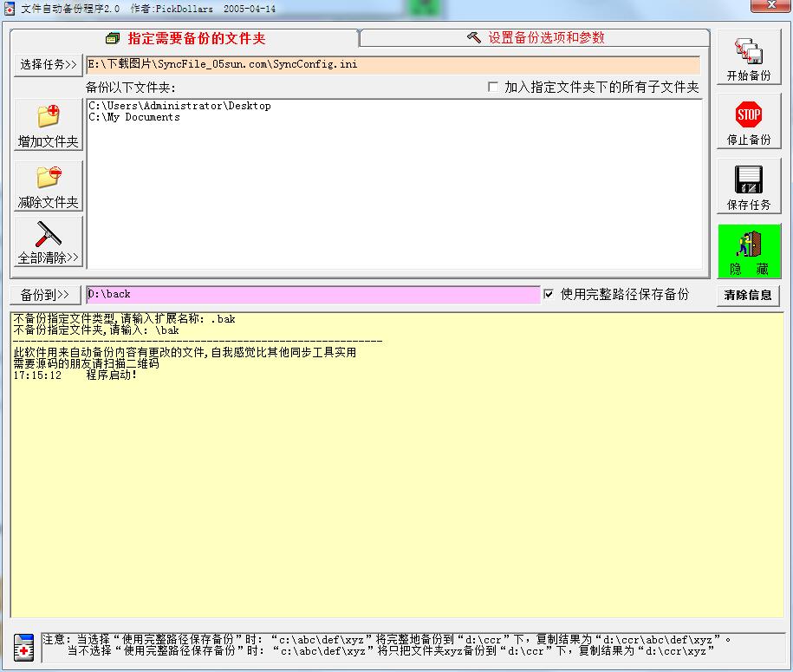793x672 pixels.
Task: Toggle use full path backup checkbox
Action: tap(549, 295)
